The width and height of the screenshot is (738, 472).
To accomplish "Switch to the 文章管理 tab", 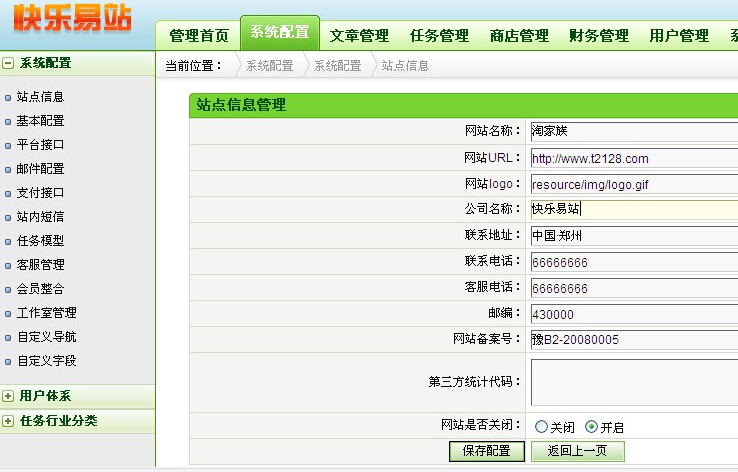I will [x=359, y=36].
